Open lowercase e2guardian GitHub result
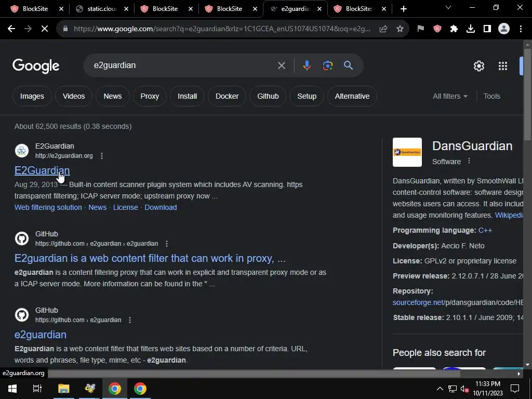 click(x=41, y=335)
